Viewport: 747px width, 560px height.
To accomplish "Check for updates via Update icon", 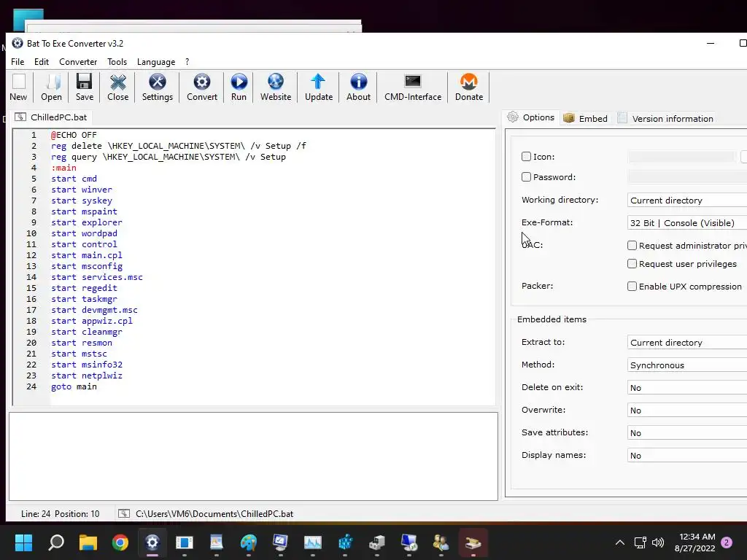I will [x=318, y=87].
